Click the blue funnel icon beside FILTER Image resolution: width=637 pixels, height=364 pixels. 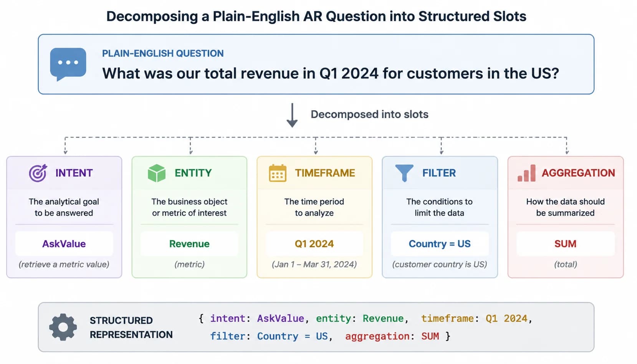coord(404,173)
